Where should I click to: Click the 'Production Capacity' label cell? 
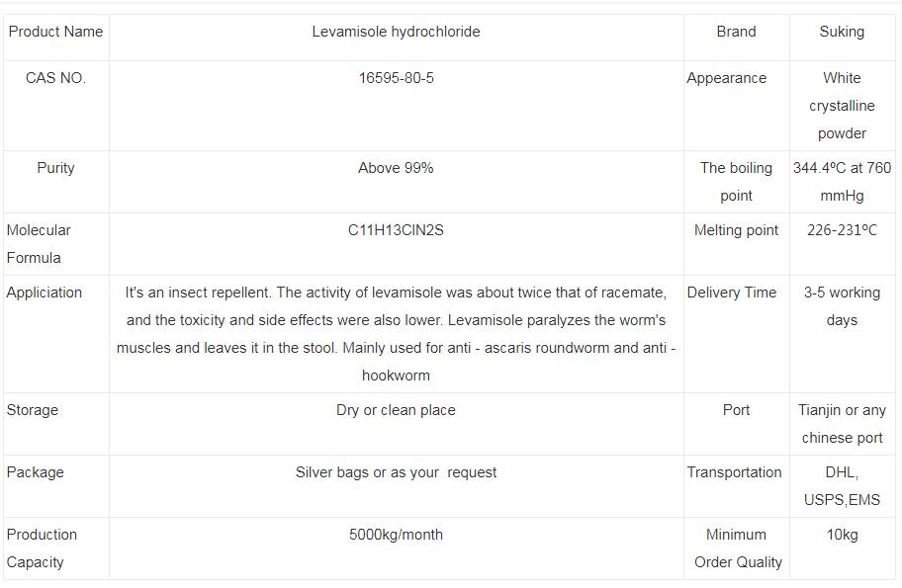(42, 548)
